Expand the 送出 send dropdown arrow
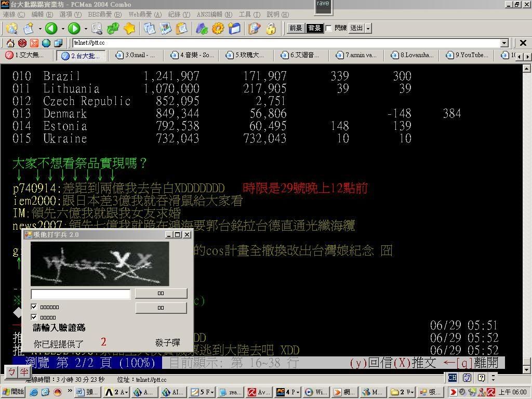 368,28
